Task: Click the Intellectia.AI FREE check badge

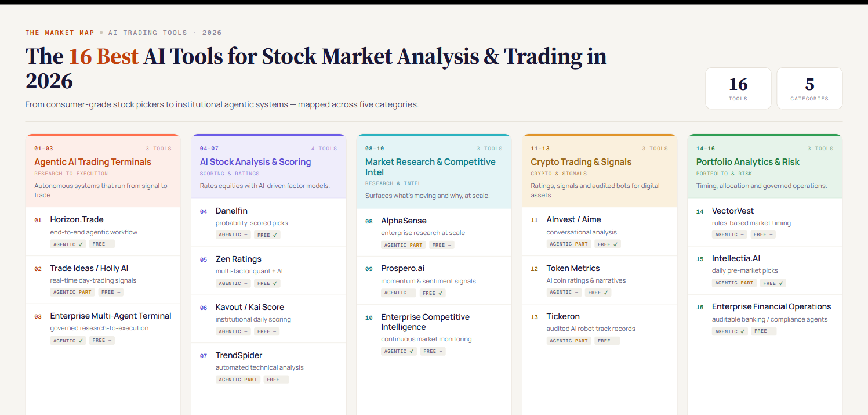Action: click(x=773, y=283)
